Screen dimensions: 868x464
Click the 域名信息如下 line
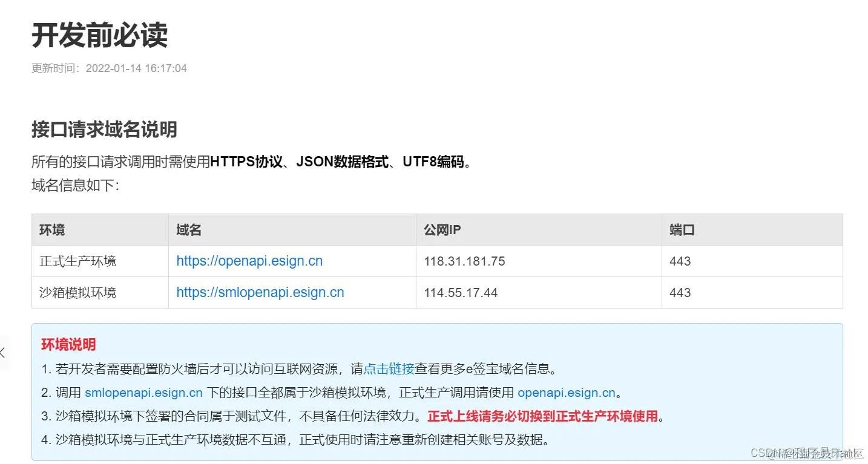coord(76,185)
